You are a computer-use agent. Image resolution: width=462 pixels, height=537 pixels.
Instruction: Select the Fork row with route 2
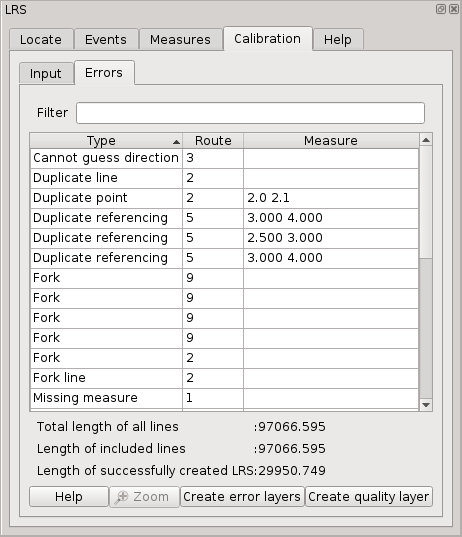(224, 358)
